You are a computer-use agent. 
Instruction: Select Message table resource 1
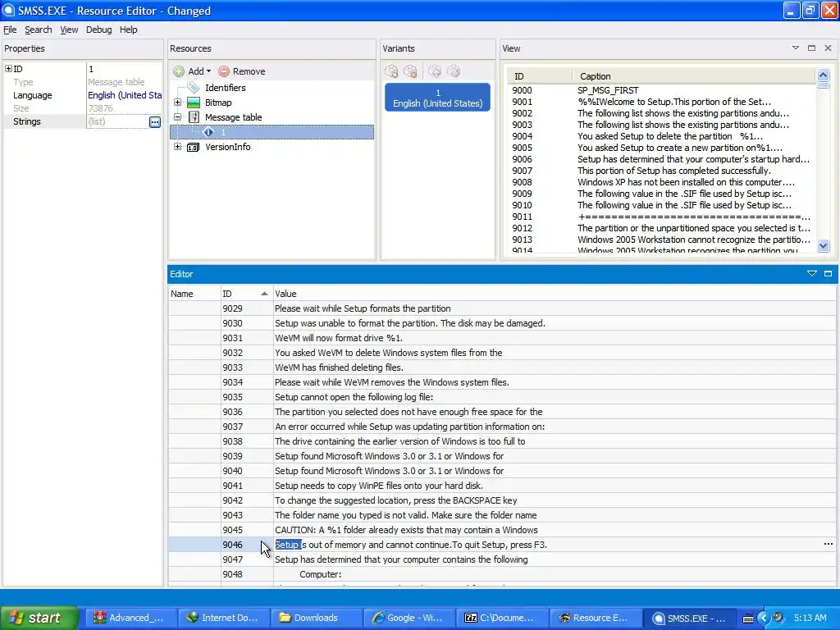click(x=272, y=132)
